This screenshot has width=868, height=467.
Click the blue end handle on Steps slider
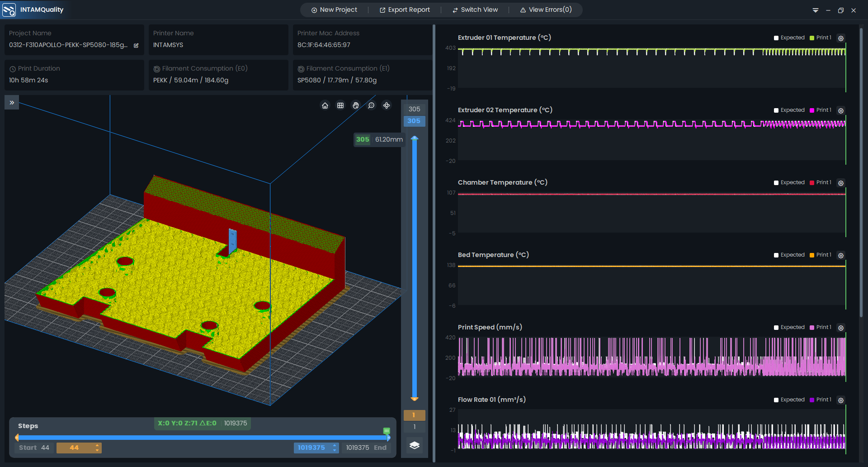[x=388, y=438]
